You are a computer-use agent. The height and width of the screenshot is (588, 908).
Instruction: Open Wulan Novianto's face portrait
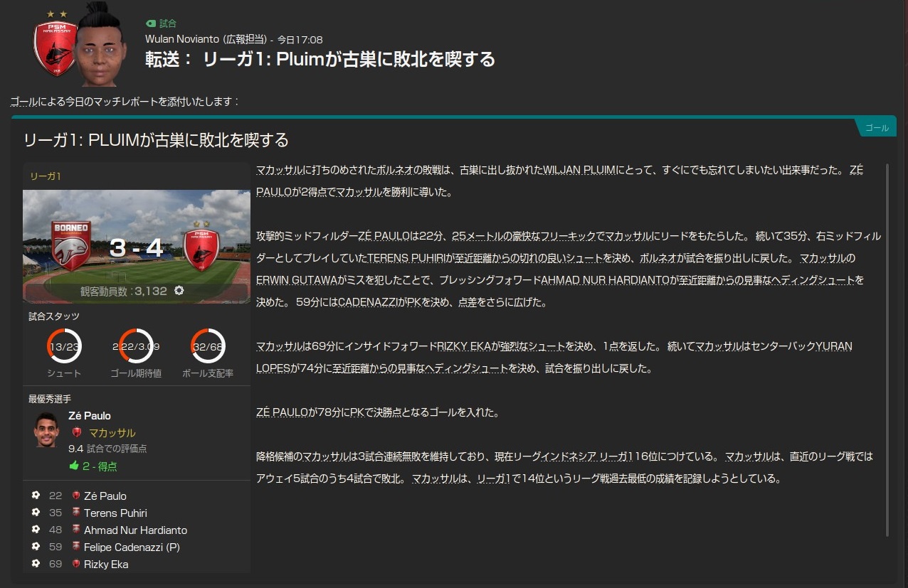(101, 43)
